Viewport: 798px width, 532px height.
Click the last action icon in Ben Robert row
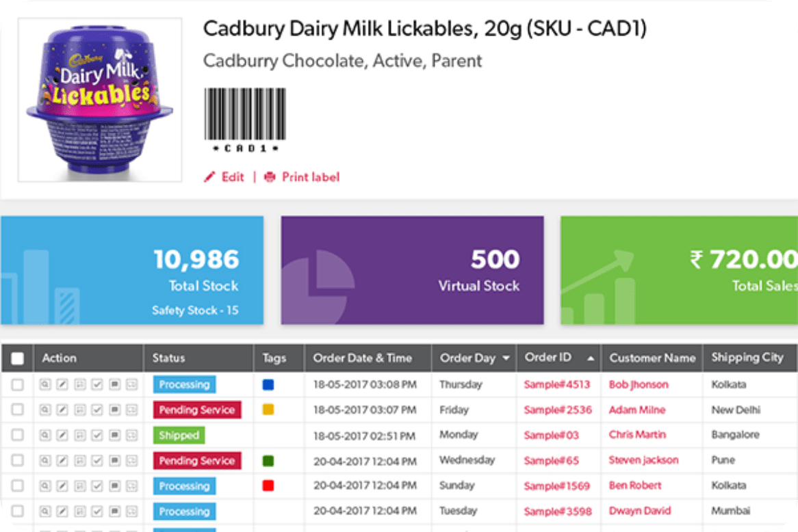point(132,486)
